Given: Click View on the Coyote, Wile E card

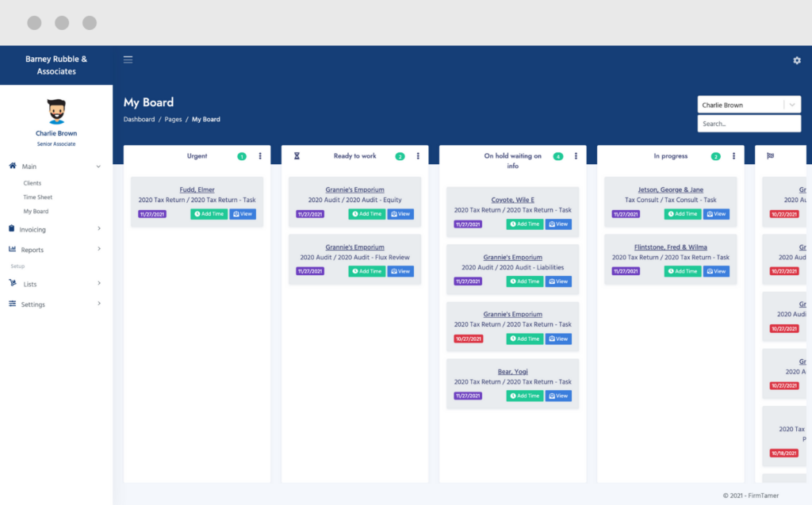Looking at the screenshot, I should (559, 224).
